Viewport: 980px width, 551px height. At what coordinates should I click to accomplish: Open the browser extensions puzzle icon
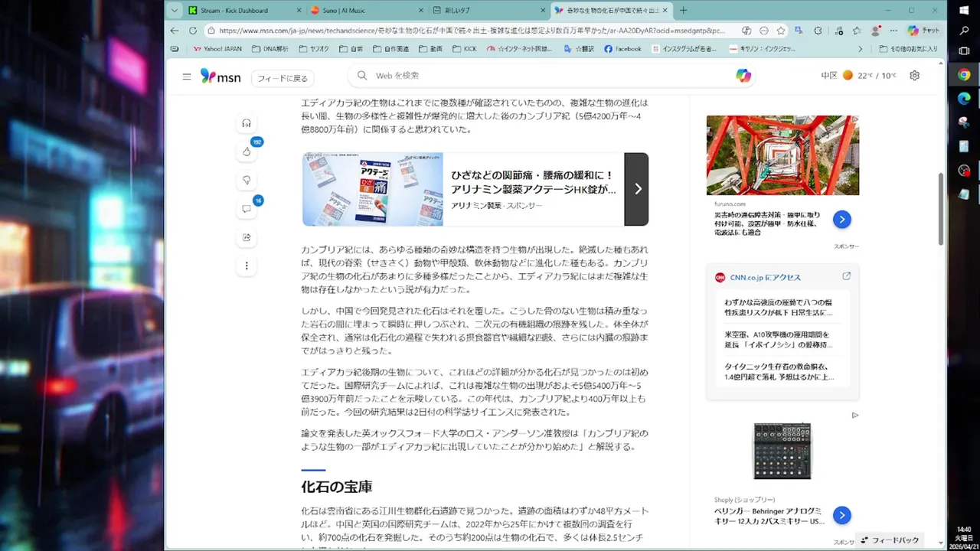[818, 31]
